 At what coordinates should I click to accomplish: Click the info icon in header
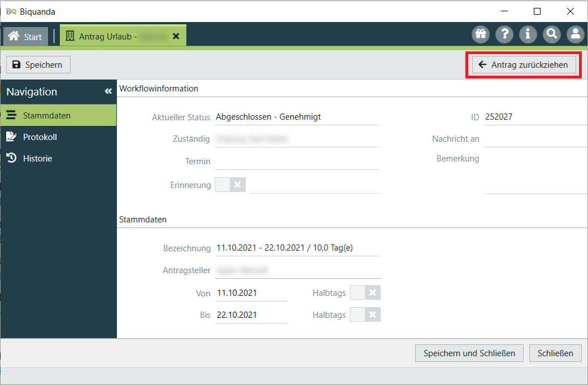tap(528, 34)
